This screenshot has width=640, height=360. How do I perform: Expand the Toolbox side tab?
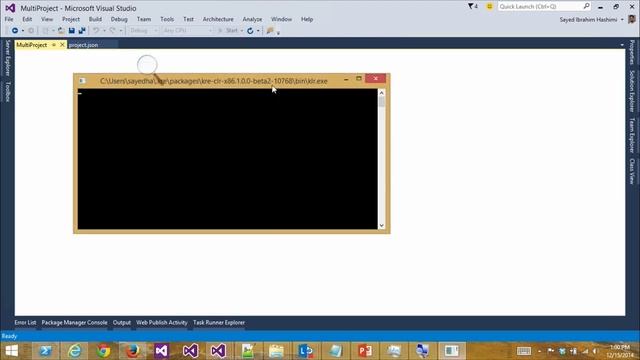click(7, 91)
